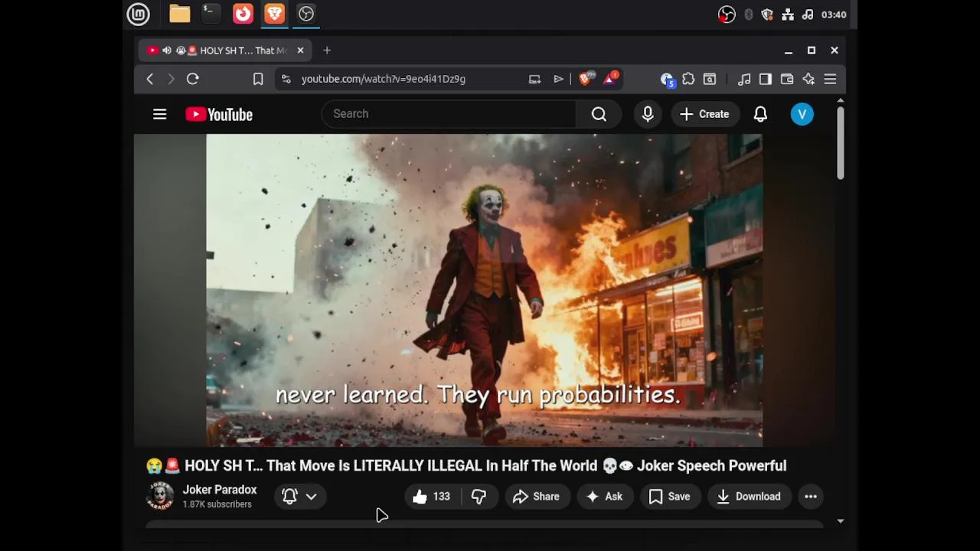Open the Brave Wallet icon
980x551 pixels.
coord(787,79)
